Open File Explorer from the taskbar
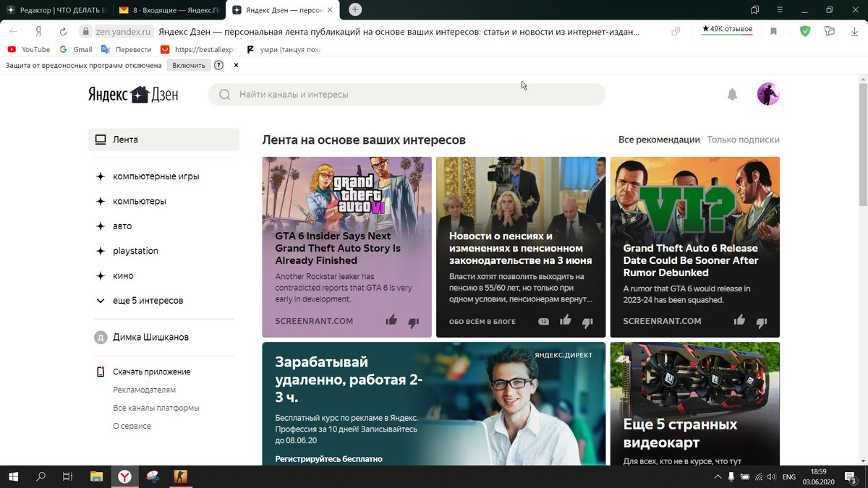868x488 pixels. [x=96, y=476]
